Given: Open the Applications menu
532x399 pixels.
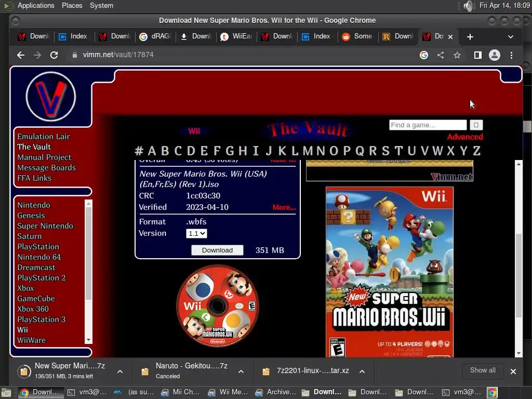Looking at the screenshot, I should pyautogui.click(x=36, y=5).
